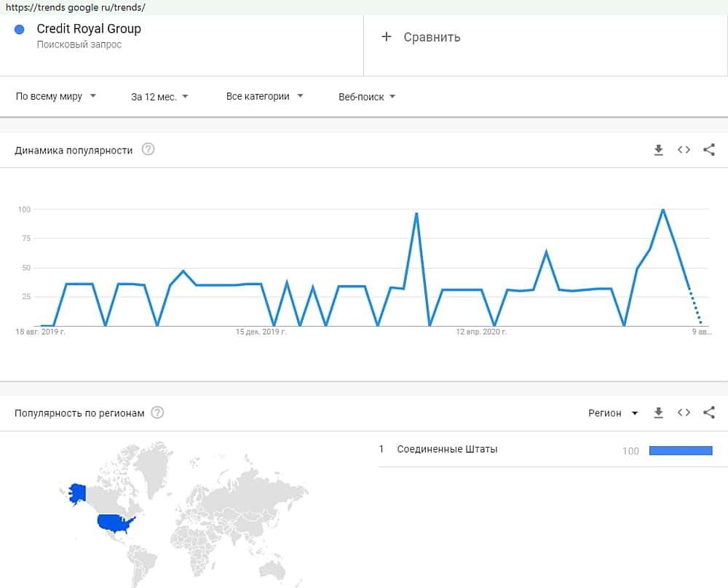Image resolution: width=728 pixels, height=588 pixels.
Task: Click the plus icon to add comparison
Action: (387, 36)
